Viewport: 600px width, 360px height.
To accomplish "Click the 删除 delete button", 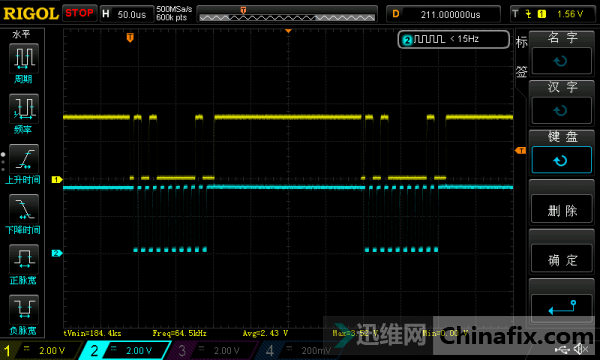I will click(x=561, y=210).
